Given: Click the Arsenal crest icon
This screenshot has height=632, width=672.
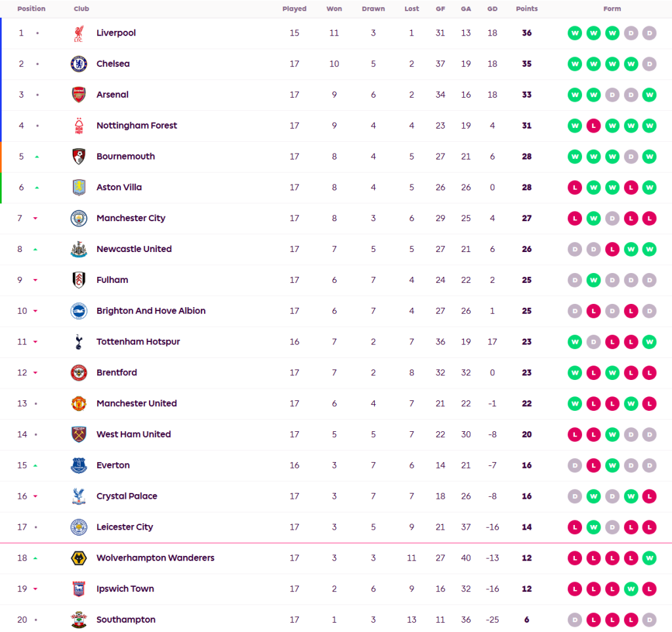Looking at the screenshot, I should [79, 95].
